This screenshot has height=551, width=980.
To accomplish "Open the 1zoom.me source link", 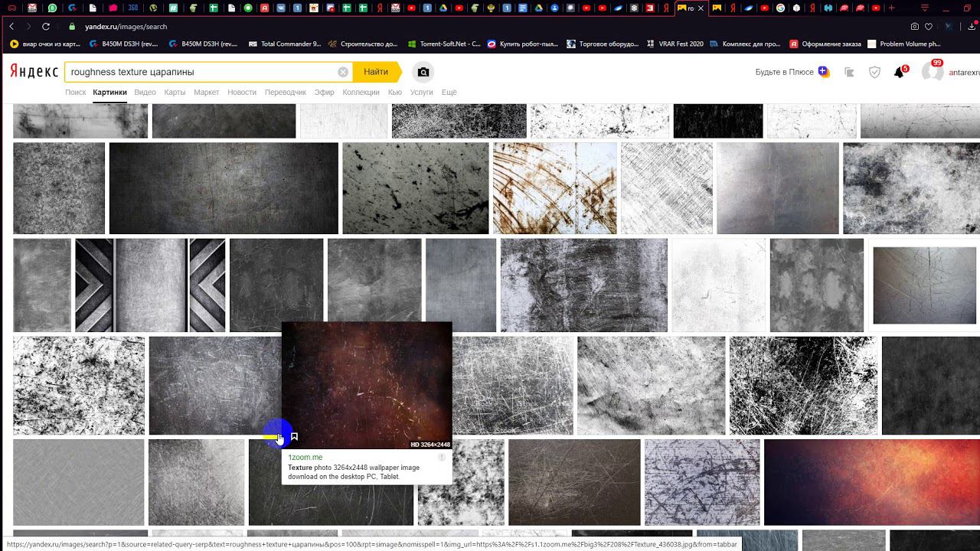I will coord(305,458).
